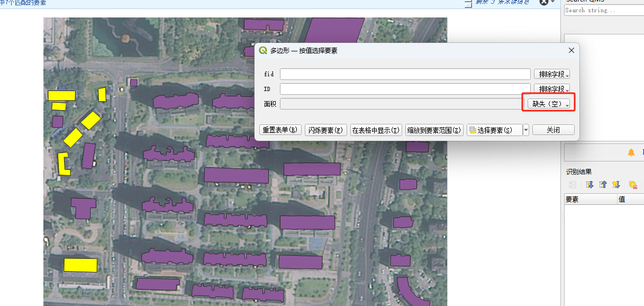Click 缩放到要素范围 button

434,130
